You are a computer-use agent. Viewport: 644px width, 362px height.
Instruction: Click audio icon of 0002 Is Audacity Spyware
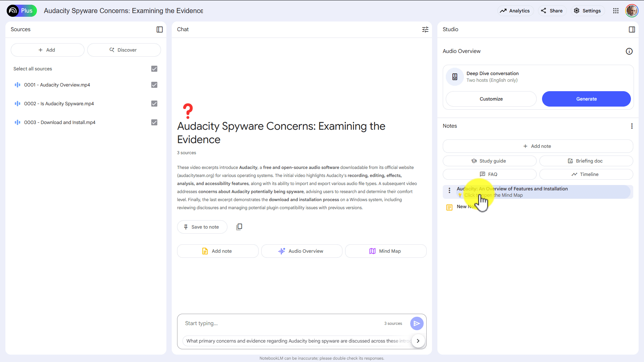pyautogui.click(x=17, y=104)
